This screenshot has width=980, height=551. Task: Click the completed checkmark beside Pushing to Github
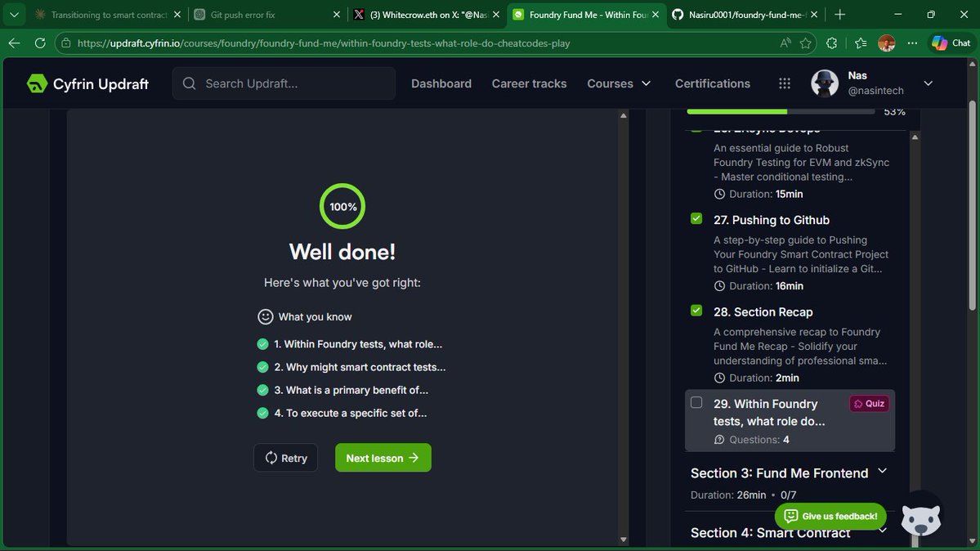tap(696, 218)
